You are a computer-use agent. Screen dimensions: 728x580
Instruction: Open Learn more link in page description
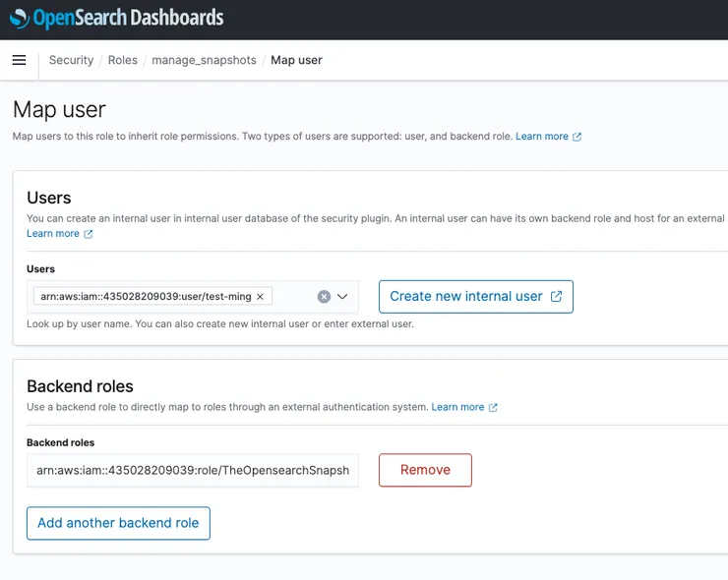point(542,137)
